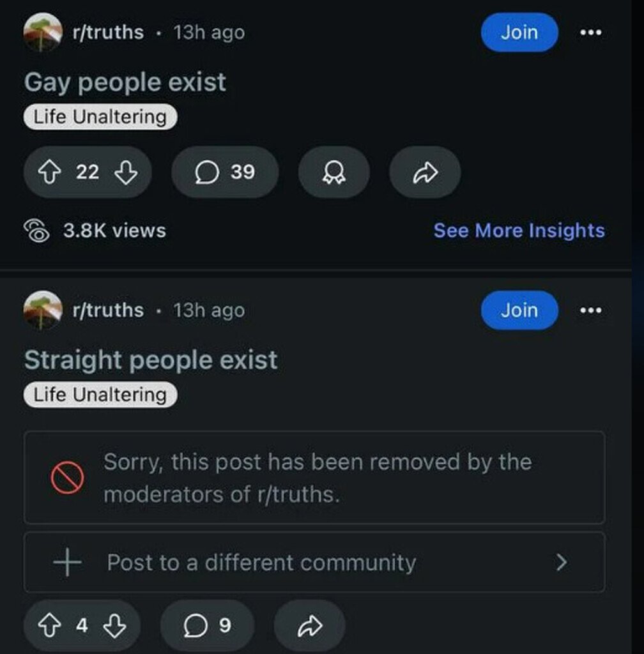
Task: Open comments on "Gay people exist" post
Action: pos(225,172)
